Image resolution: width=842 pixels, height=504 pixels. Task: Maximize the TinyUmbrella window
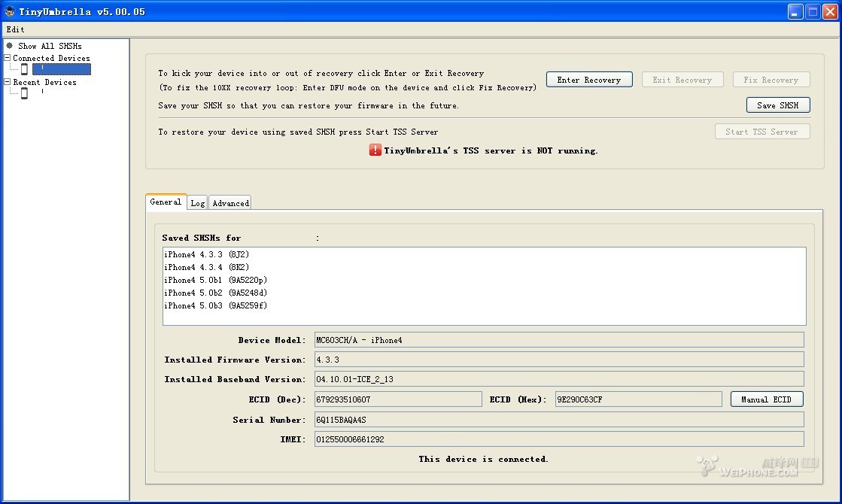tap(813, 11)
